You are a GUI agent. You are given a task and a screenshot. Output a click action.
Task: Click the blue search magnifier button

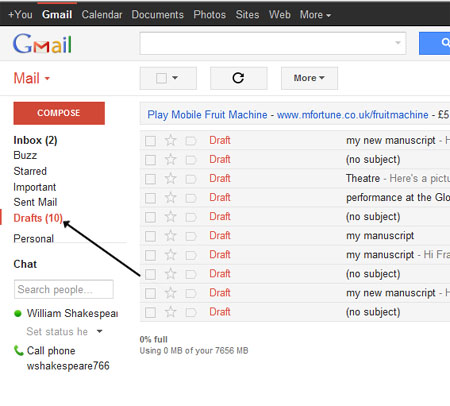435,43
